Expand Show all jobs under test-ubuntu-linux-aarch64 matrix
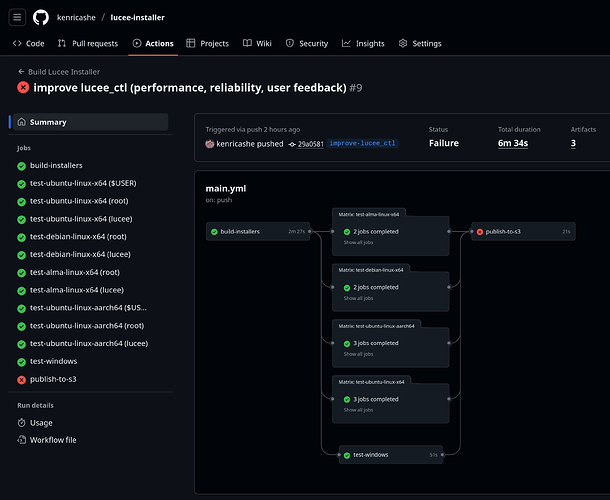Image resolution: width=610 pixels, height=500 pixels. coord(358,354)
